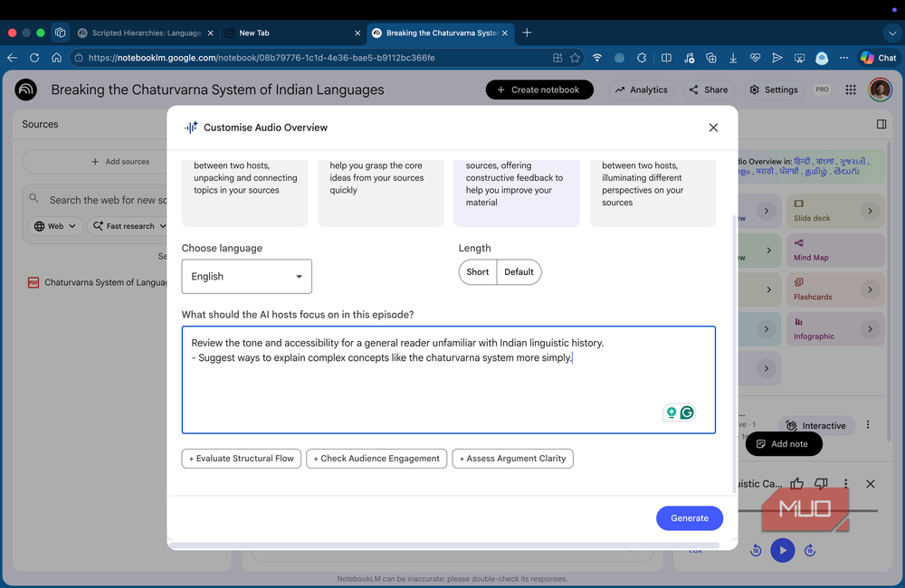Click the address bar URL
Image resolution: width=905 pixels, height=588 pixels.
pos(262,58)
